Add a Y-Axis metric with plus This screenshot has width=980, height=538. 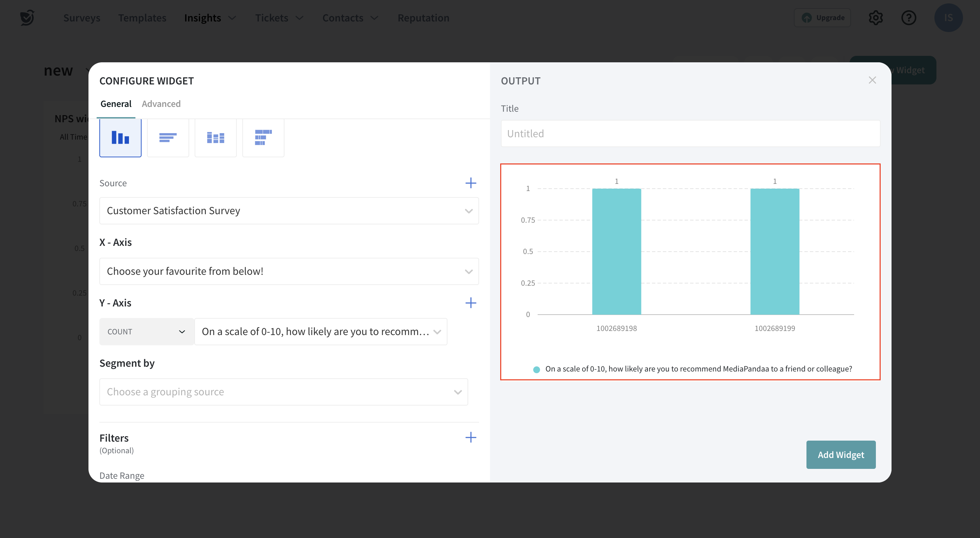(x=471, y=303)
